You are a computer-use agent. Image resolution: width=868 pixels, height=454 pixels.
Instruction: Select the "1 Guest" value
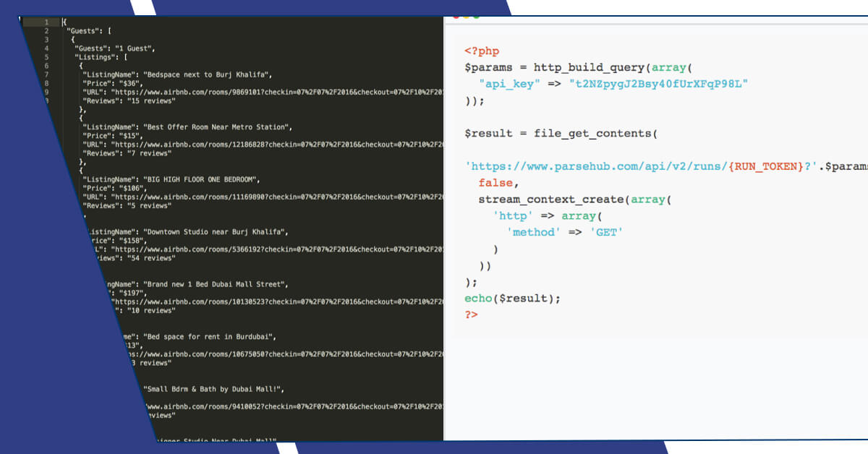[133, 48]
